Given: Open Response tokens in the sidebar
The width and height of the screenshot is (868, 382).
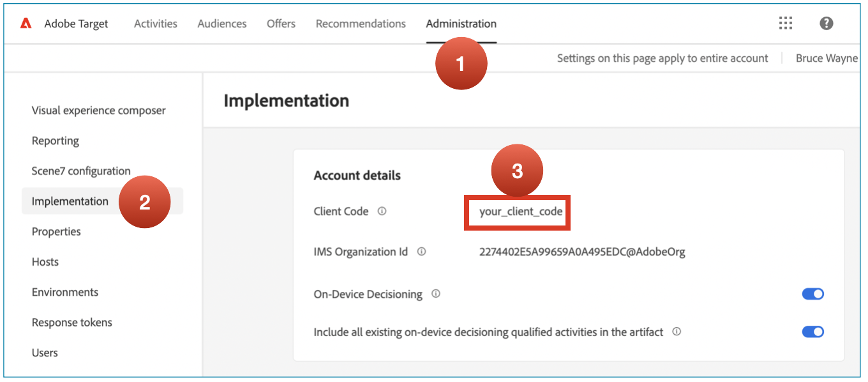Looking at the screenshot, I should tap(72, 323).
